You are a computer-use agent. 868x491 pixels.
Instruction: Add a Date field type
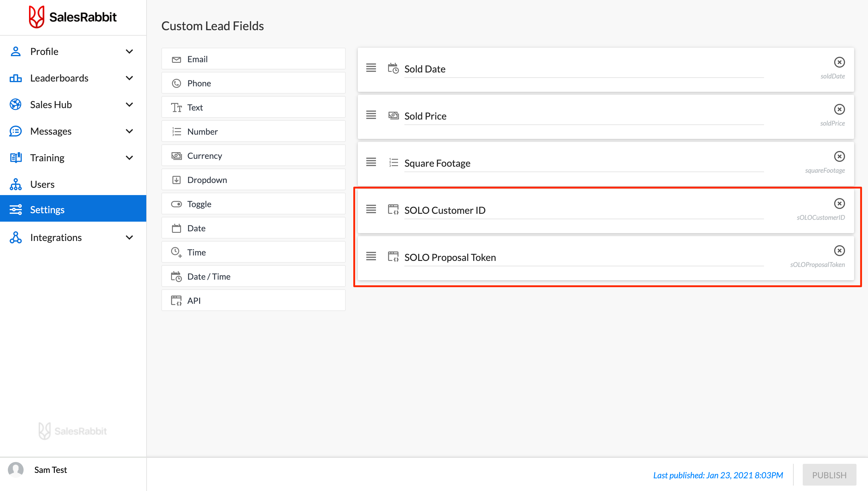(254, 228)
